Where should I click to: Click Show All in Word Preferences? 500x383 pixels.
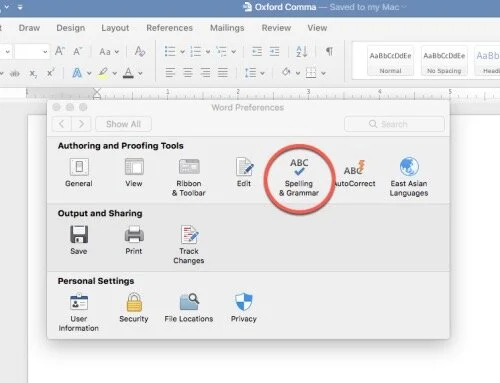123,124
